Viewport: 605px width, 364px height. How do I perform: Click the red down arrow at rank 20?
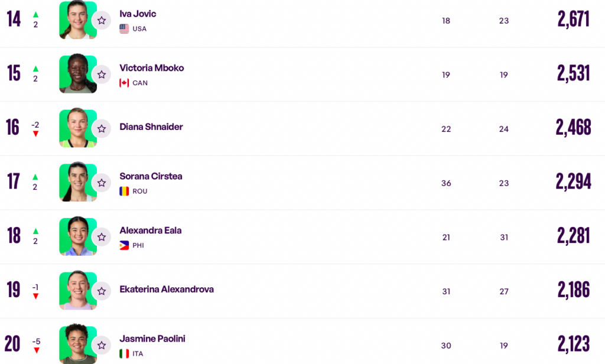point(36,350)
